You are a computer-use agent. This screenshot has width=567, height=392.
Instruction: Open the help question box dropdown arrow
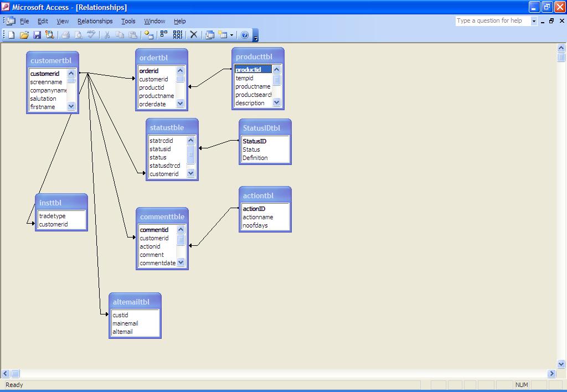tap(534, 21)
